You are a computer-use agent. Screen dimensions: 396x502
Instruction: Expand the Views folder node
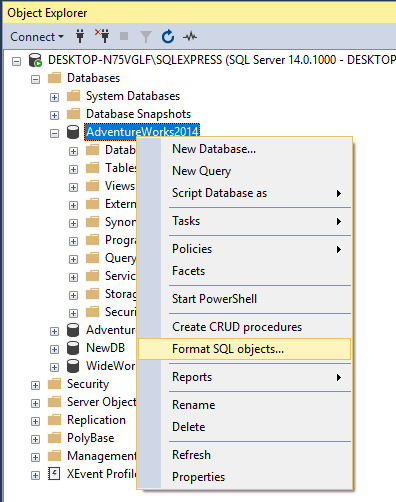click(x=73, y=187)
